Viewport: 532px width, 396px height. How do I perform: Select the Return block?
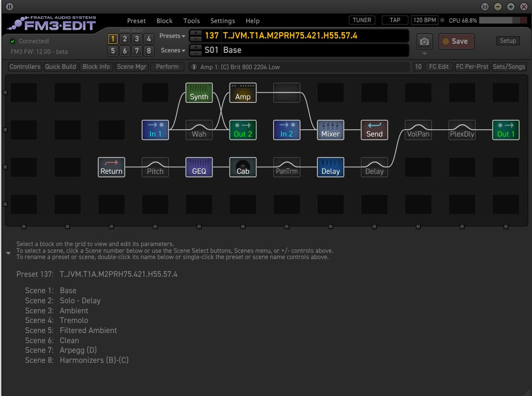[x=111, y=167]
